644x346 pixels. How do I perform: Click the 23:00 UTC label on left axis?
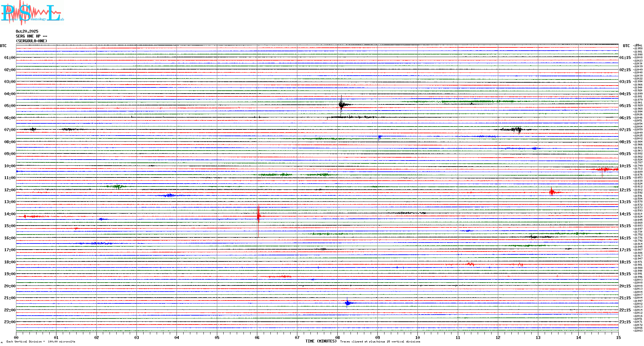point(10,322)
